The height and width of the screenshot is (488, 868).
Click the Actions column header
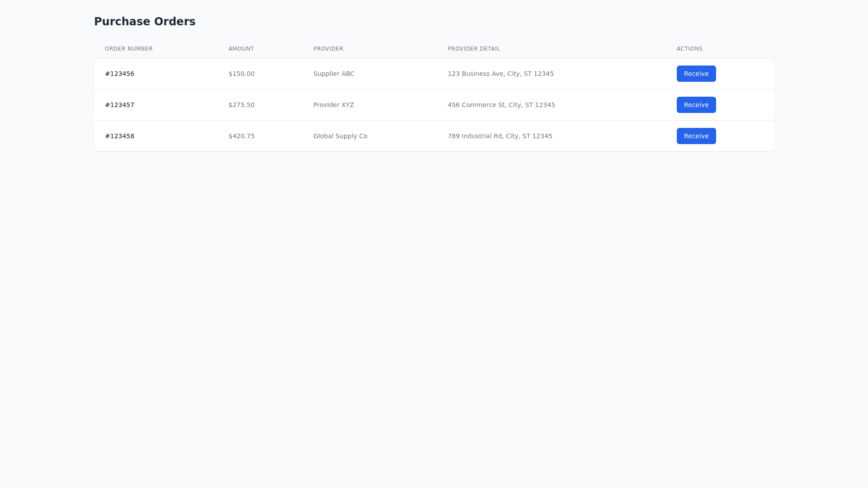(x=689, y=49)
